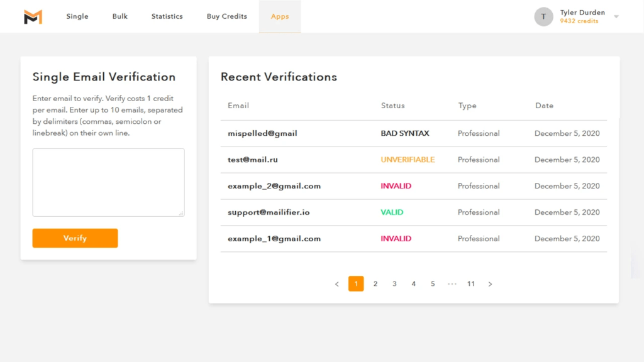Click the next page chevron arrow
This screenshot has height=362, width=644.
pyautogui.click(x=490, y=283)
